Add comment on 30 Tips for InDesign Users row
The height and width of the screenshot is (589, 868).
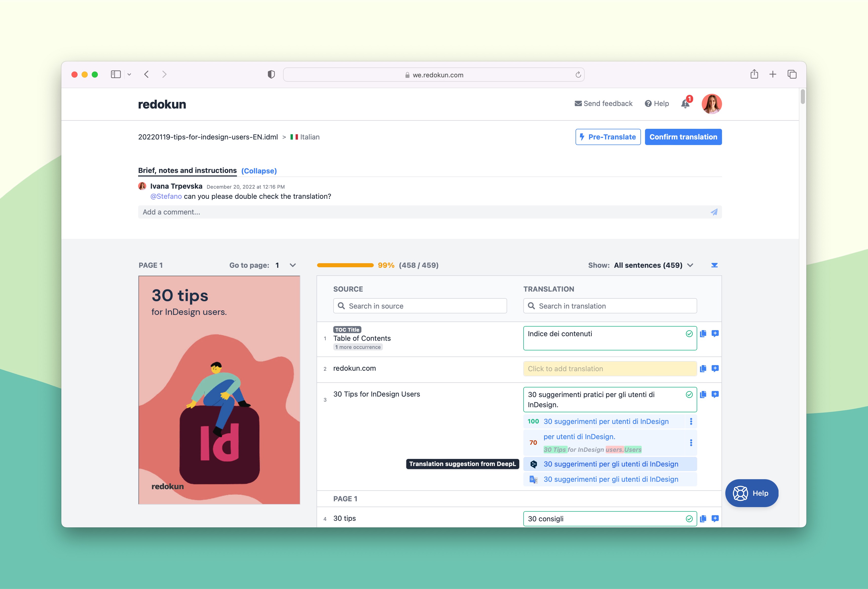(x=715, y=394)
